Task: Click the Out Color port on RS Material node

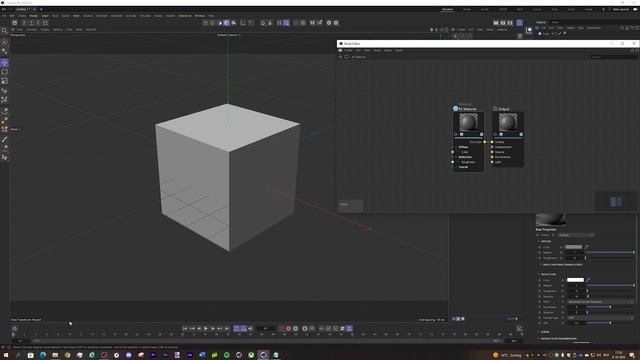Action: [x=485, y=142]
